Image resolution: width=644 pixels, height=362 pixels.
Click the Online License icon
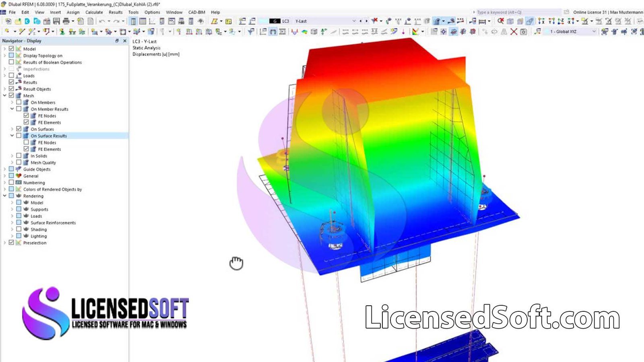pos(566,12)
